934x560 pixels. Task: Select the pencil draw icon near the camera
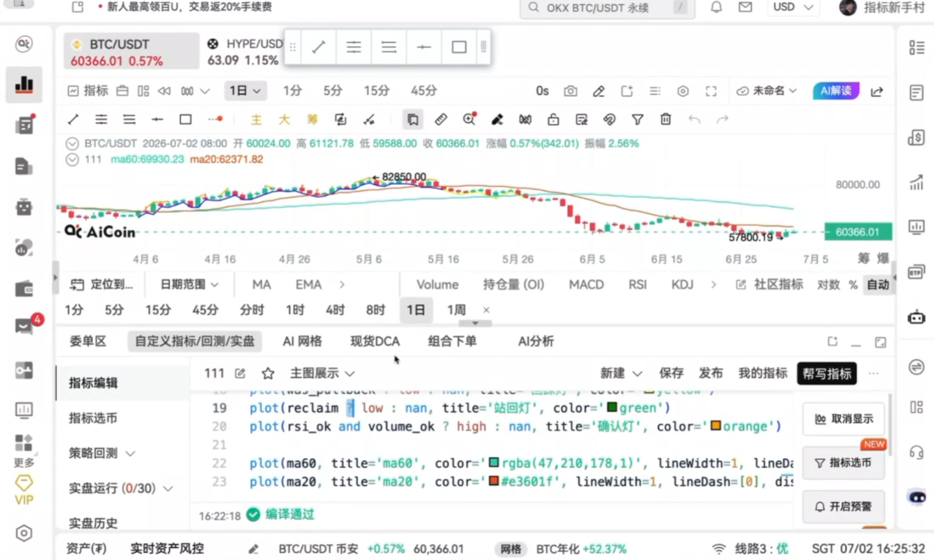pyautogui.click(x=599, y=91)
